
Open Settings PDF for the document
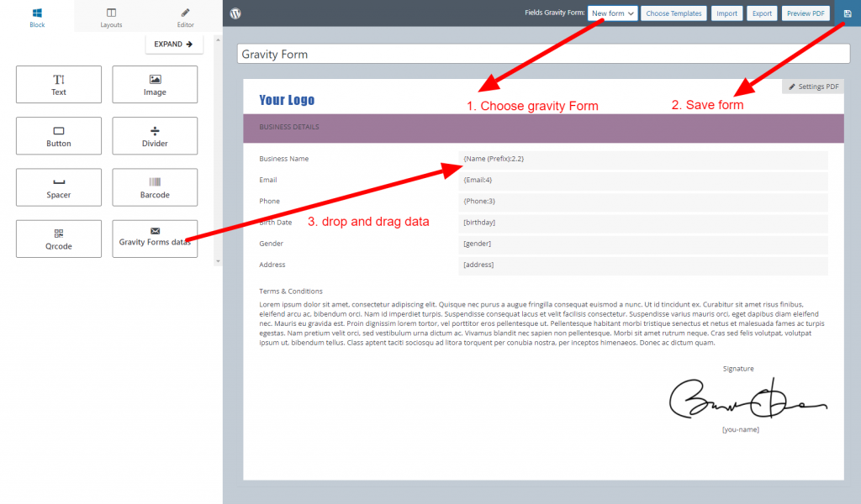click(812, 86)
